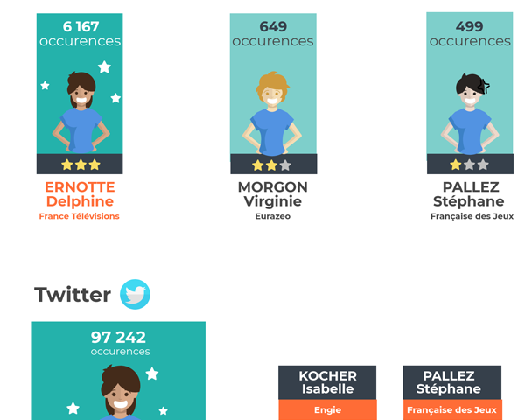Click the Twitter section heading
Viewport: 525px width, 420px height.
click(73, 295)
